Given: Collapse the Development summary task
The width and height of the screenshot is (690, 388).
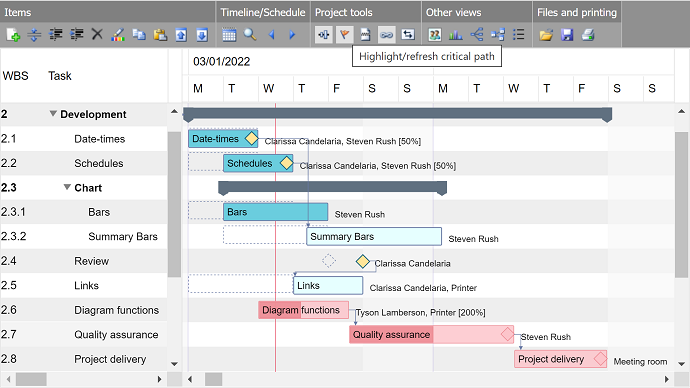Looking at the screenshot, I should coord(53,114).
